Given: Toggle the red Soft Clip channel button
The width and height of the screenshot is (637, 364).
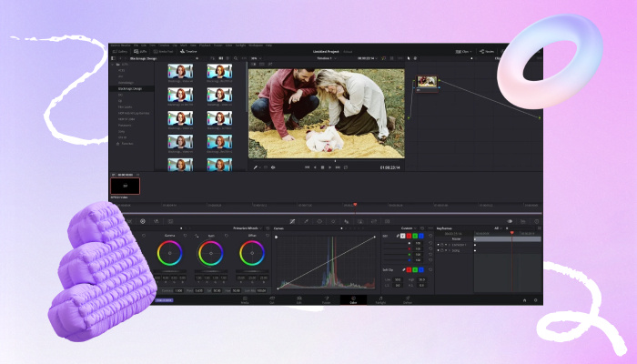Looking at the screenshot, I should [409, 269].
